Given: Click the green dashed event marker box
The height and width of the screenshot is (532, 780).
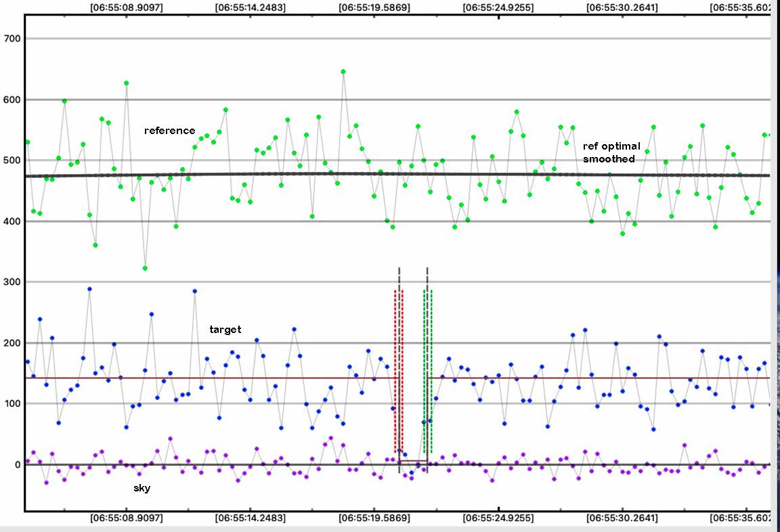Looking at the screenshot, I should tap(427, 371).
